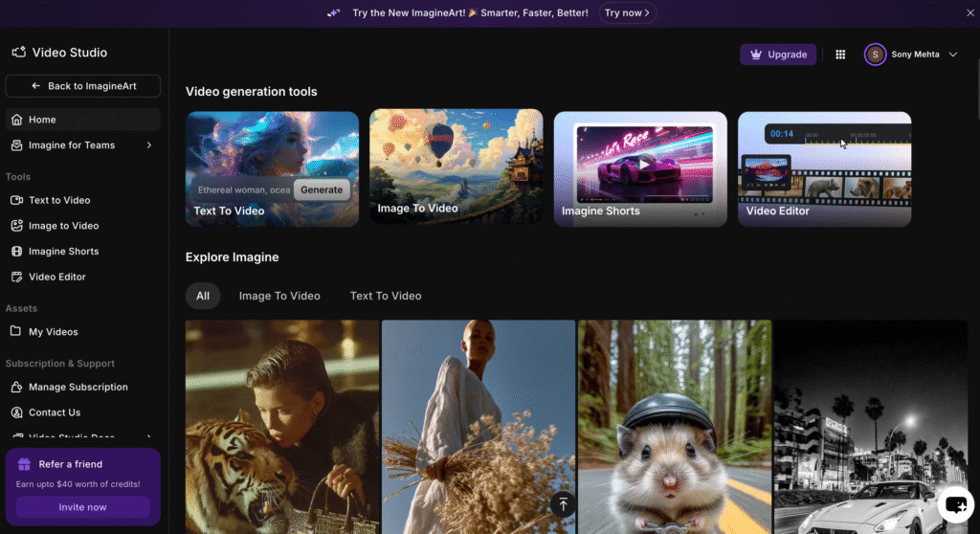Image resolution: width=980 pixels, height=534 pixels.
Task: Open the hamster with helmet thumbnail
Action: pyautogui.click(x=674, y=427)
